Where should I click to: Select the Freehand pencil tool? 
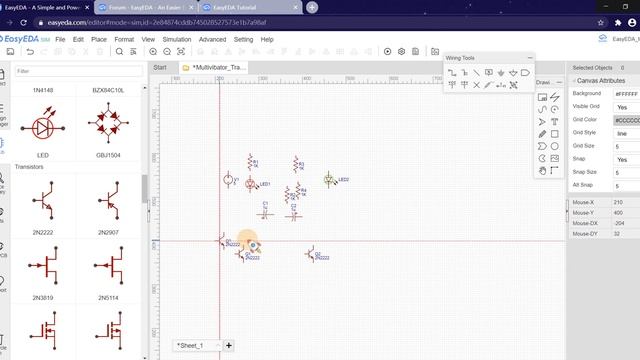click(542, 134)
